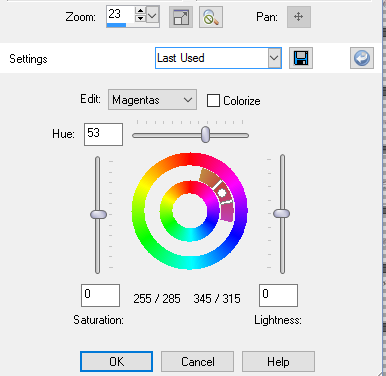Confirm with the OK button
The image size is (386, 376).
tap(116, 361)
